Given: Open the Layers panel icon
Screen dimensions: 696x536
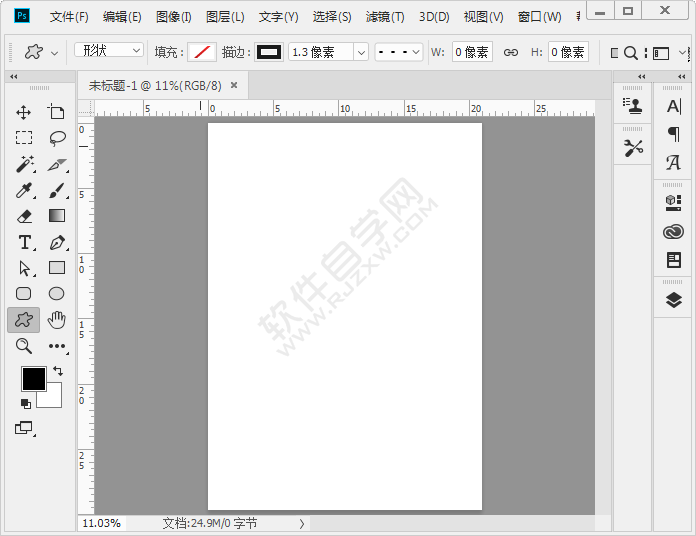Looking at the screenshot, I should tap(673, 299).
